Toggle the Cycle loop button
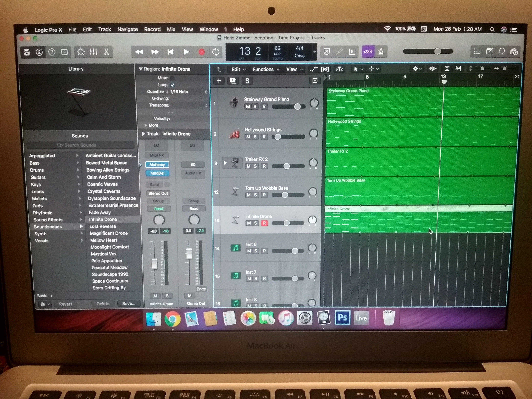Image resolution: width=532 pixels, height=399 pixels. (x=216, y=52)
